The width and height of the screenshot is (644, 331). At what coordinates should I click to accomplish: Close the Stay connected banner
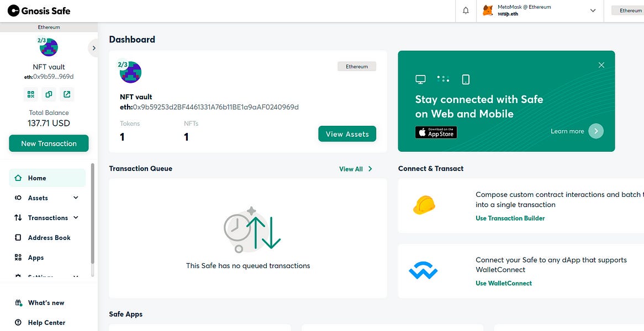click(601, 65)
